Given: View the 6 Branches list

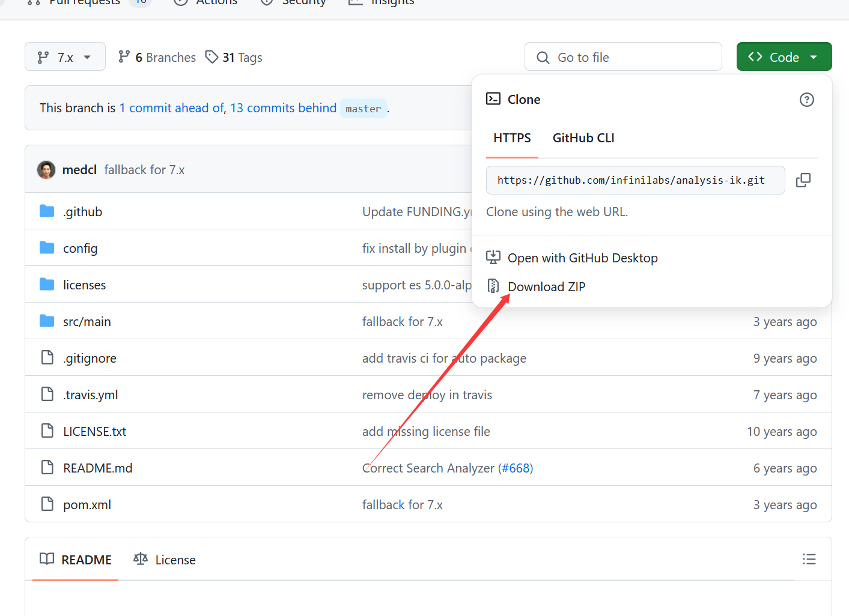Looking at the screenshot, I should click(157, 57).
